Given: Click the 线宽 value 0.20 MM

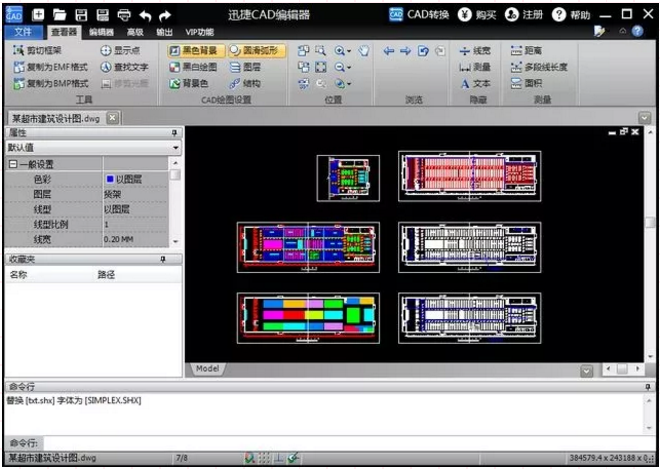Looking at the screenshot, I should click(x=119, y=240).
